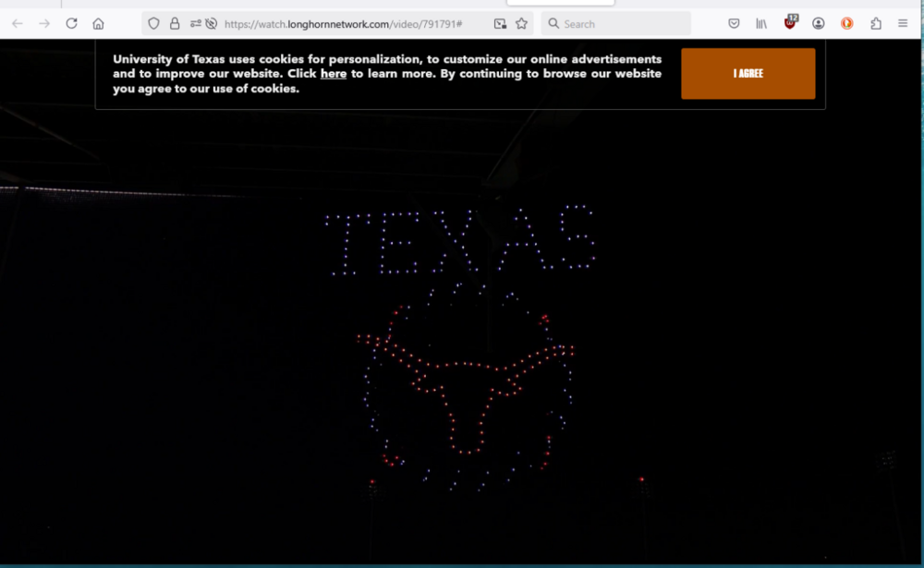Open the Extensions puzzle-piece panel

(875, 23)
